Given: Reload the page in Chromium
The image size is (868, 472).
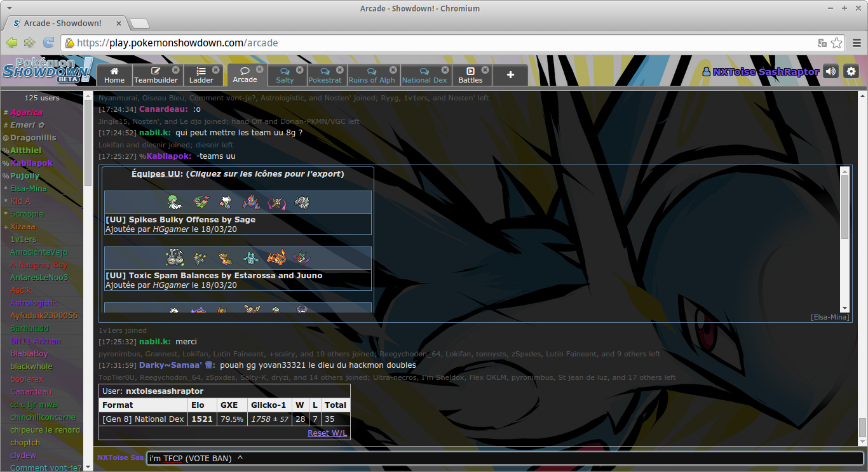Looking at the screenshot, I should coord(48,43).
